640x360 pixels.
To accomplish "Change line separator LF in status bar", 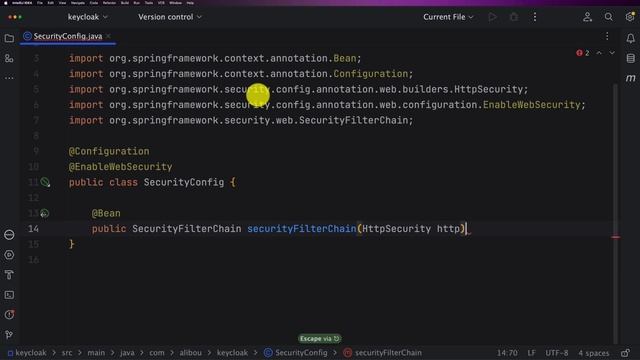I will pos(531,353).
